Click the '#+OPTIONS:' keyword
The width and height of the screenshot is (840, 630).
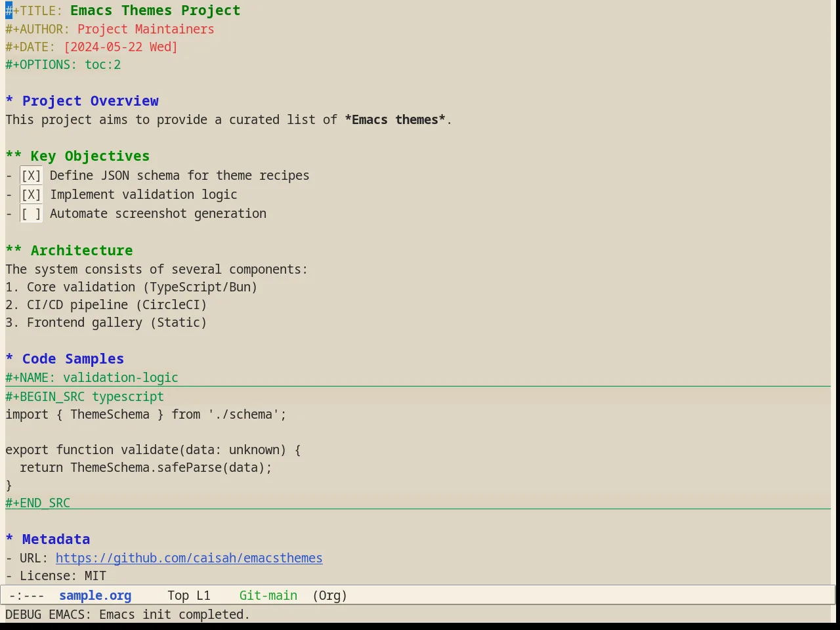click(41, 64)
